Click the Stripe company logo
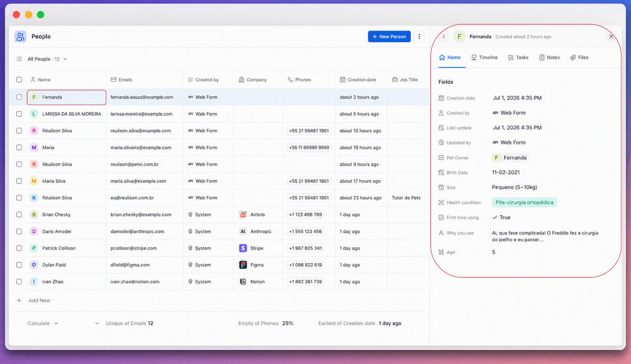This screenshot has width=631, height=364. [243, 248]
